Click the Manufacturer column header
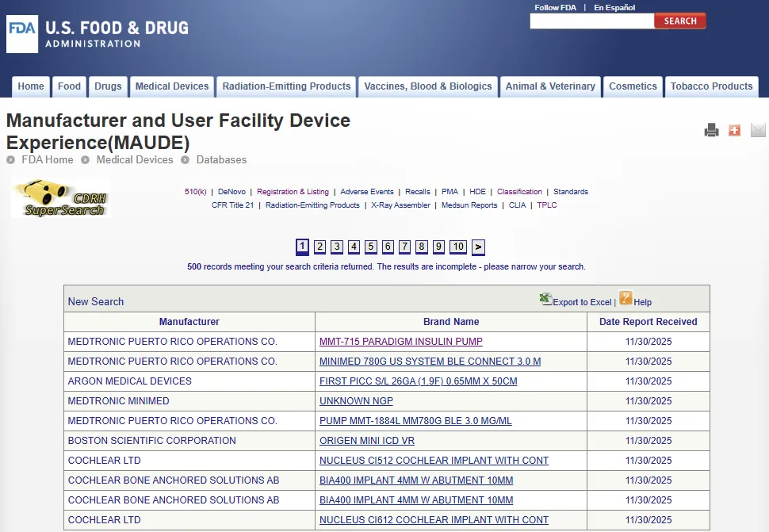 pyautogui.click(x=189, y=322)
